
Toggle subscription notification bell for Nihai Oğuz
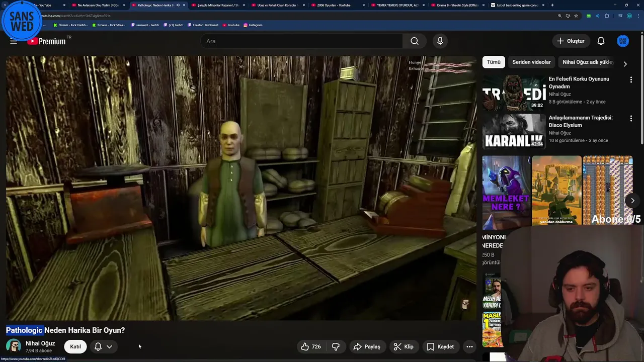[x=98, y=346]
